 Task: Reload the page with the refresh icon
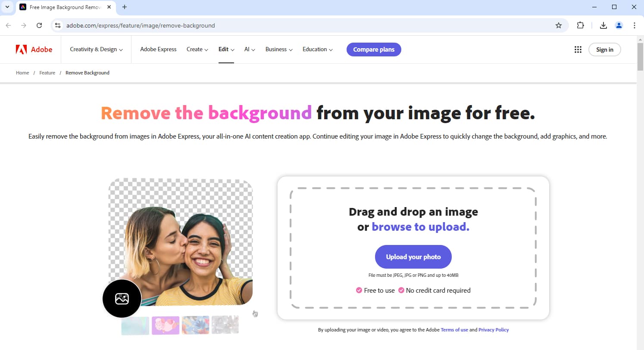tap(39, 25)
